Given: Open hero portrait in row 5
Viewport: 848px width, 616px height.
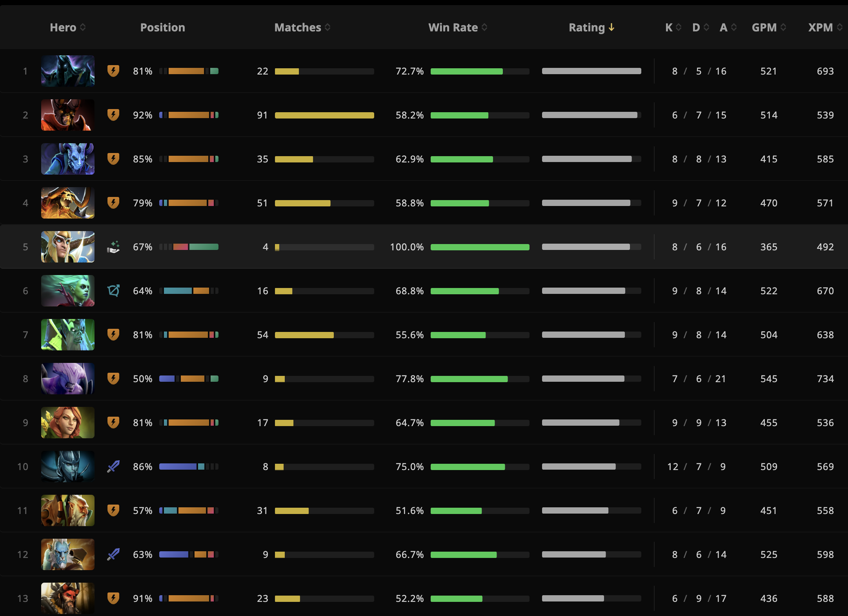Looking at the screenshot, I should 68,247.
